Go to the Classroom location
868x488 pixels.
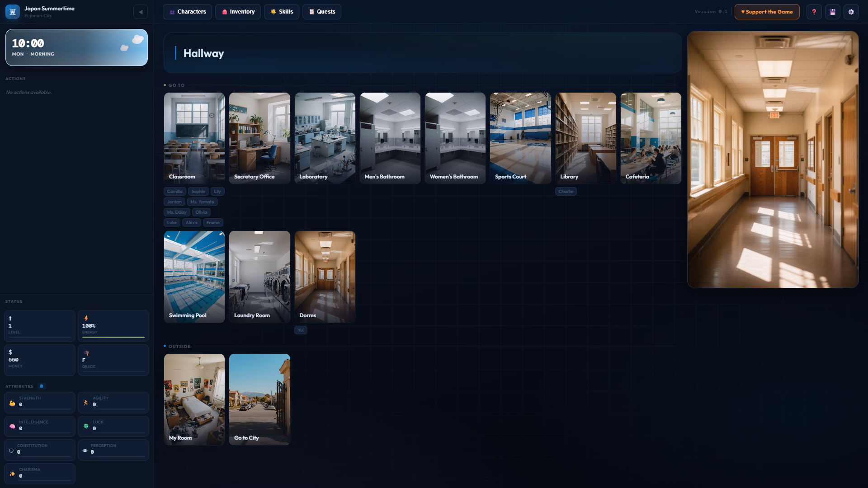(x=194, y=138)
